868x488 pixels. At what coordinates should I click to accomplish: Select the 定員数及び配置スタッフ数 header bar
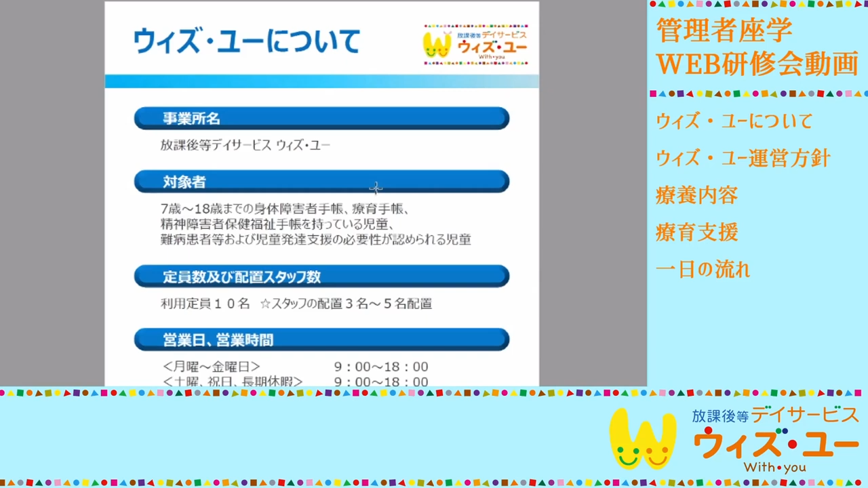321,277
